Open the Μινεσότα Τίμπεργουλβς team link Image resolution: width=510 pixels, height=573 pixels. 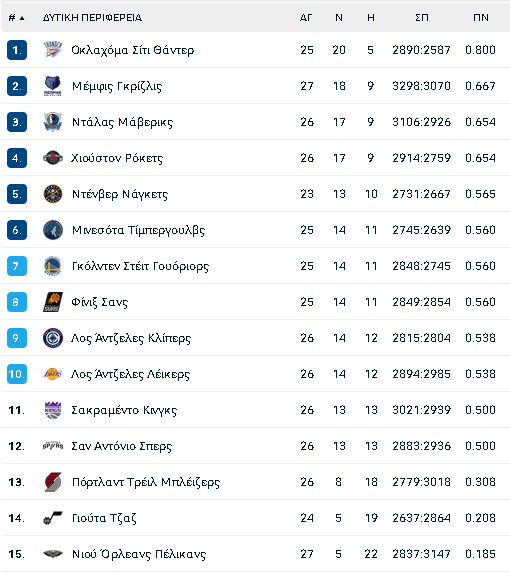tap(138, 230)
